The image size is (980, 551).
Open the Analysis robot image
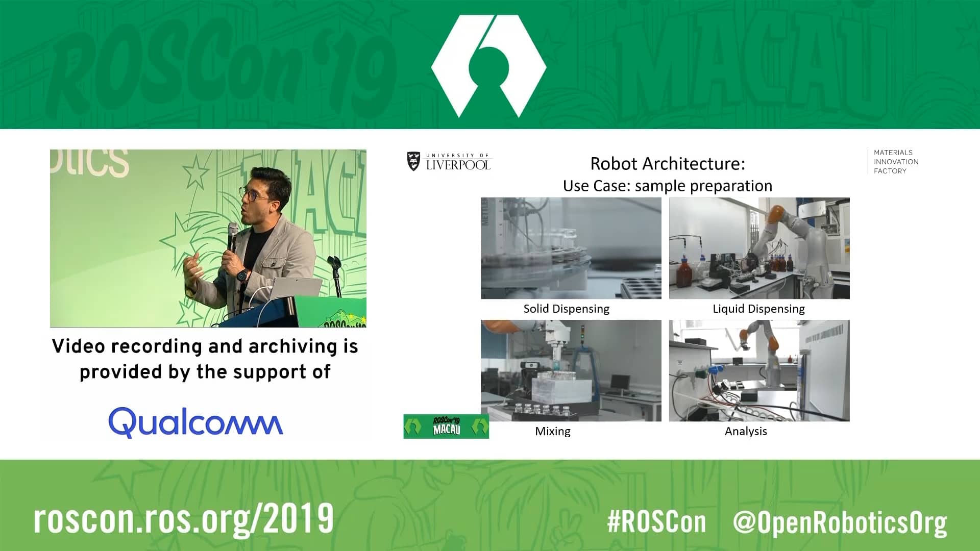759,370
